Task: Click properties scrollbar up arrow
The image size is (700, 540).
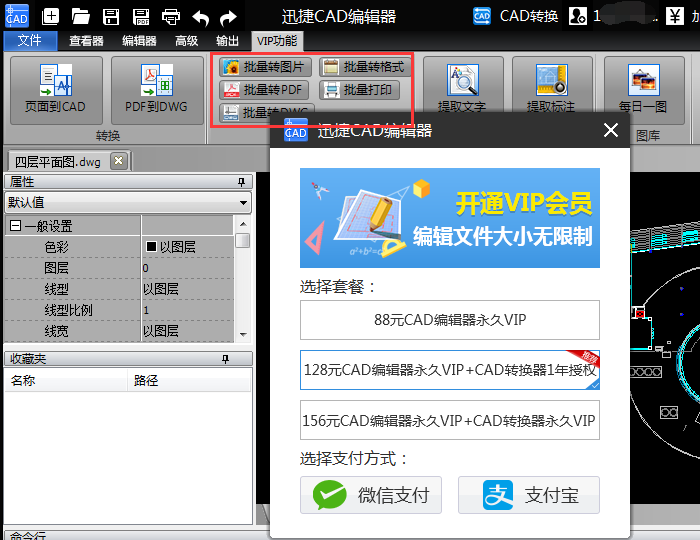Action: click(243, 224)
